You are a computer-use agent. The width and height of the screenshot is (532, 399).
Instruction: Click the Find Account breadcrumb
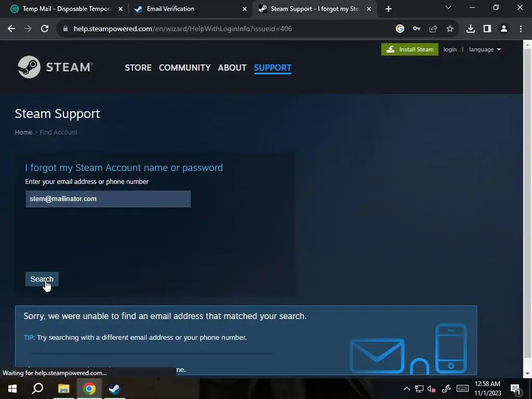pos(58,132)
